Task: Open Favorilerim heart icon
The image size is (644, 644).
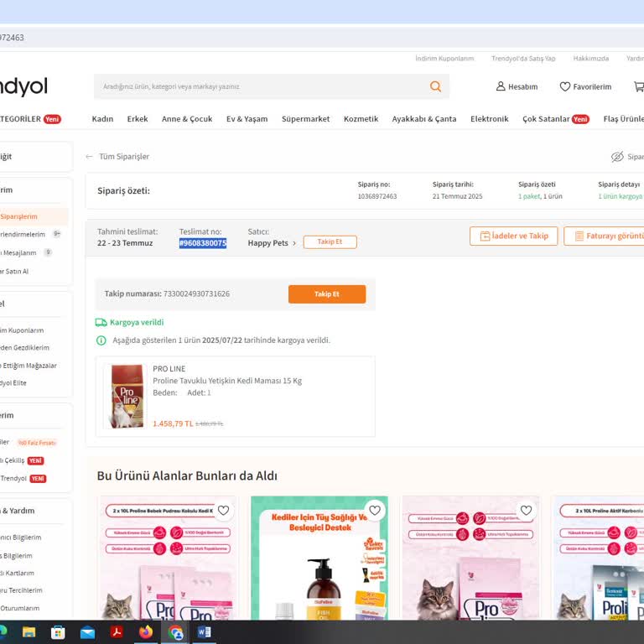Action: click(565, 86)
